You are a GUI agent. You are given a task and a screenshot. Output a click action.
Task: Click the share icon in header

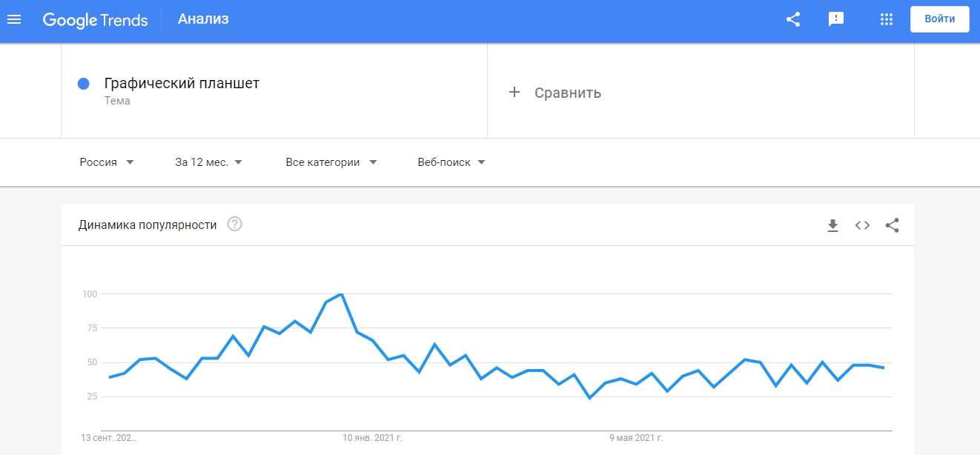[x=793, y=19]
